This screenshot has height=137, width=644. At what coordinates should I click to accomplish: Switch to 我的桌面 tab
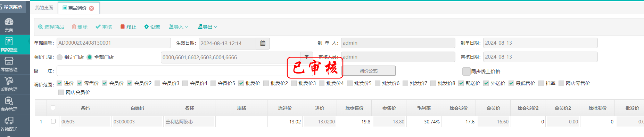coord(44,8)
